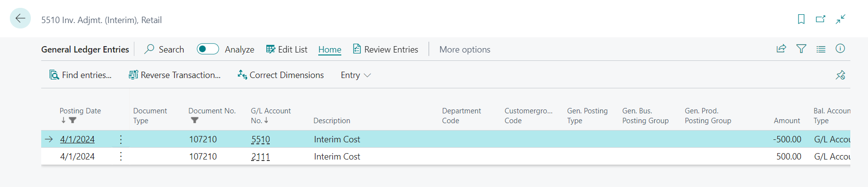The width and height of the screenshot is (868, 187).
Task: Unpin the action bar icon
Action: 841,75
